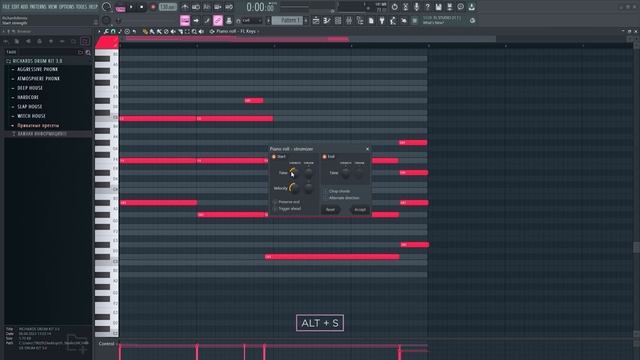Viewport: 640px width, 360px height.
Task: Open the TOOLS menu
Action: click(82, 7)
